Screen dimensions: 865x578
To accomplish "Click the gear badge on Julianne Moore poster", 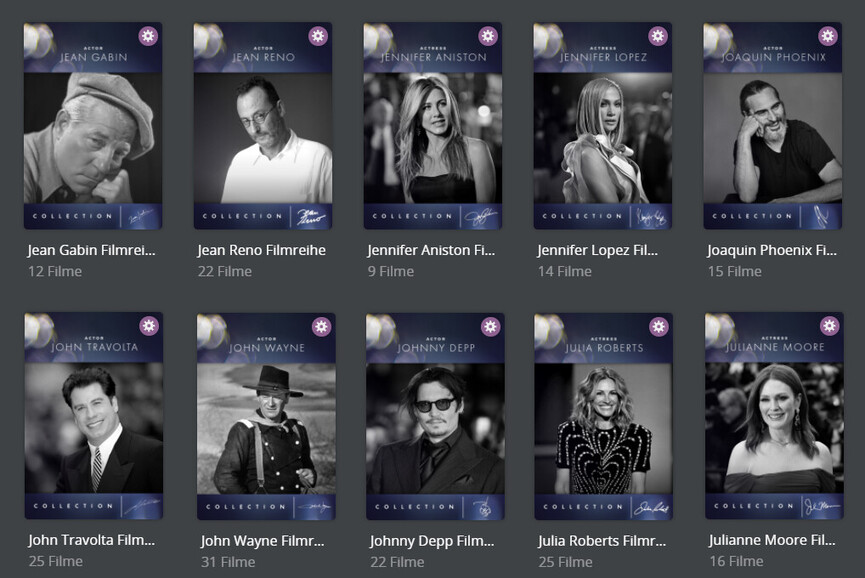I will 830,326.
